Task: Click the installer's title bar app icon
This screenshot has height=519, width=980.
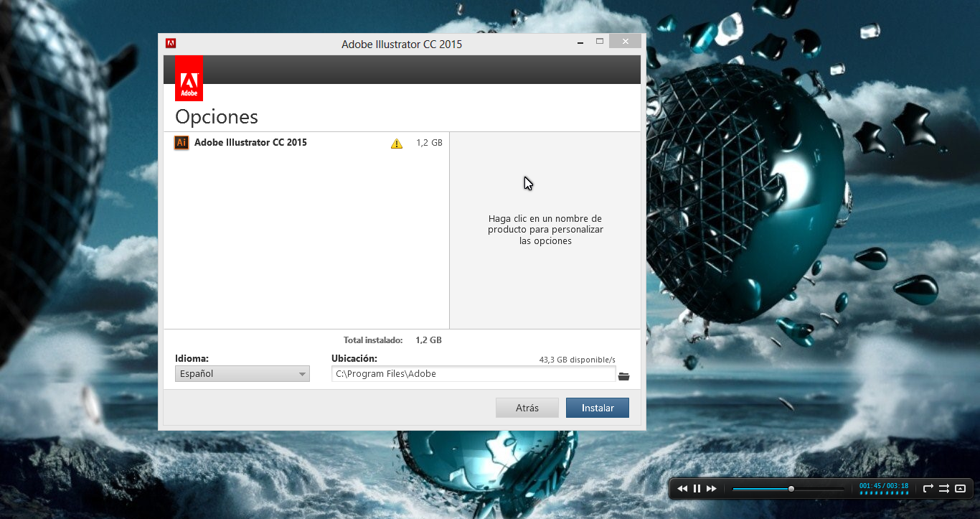Action: tap(171, 42)
